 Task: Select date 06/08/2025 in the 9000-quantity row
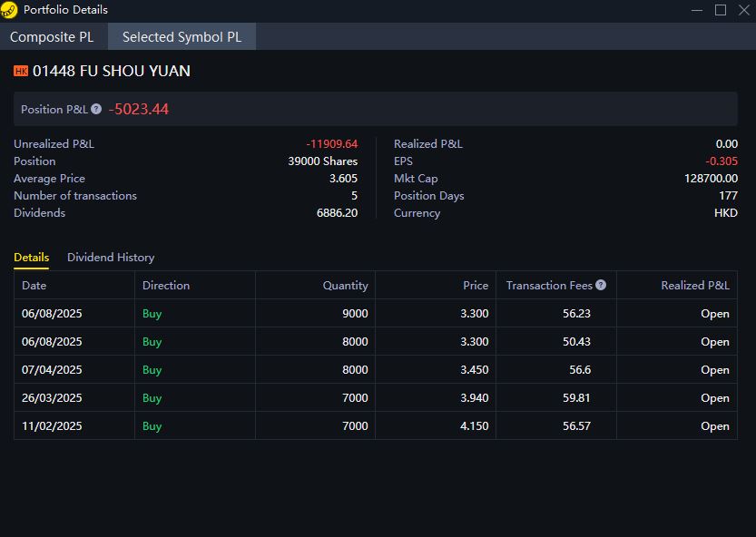click(52, 313)
